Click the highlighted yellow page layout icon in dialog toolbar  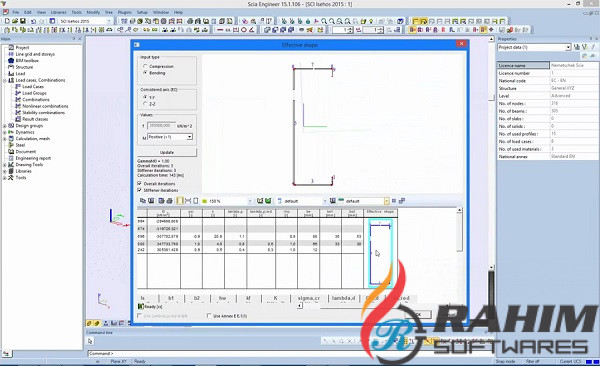click(180, 201)
